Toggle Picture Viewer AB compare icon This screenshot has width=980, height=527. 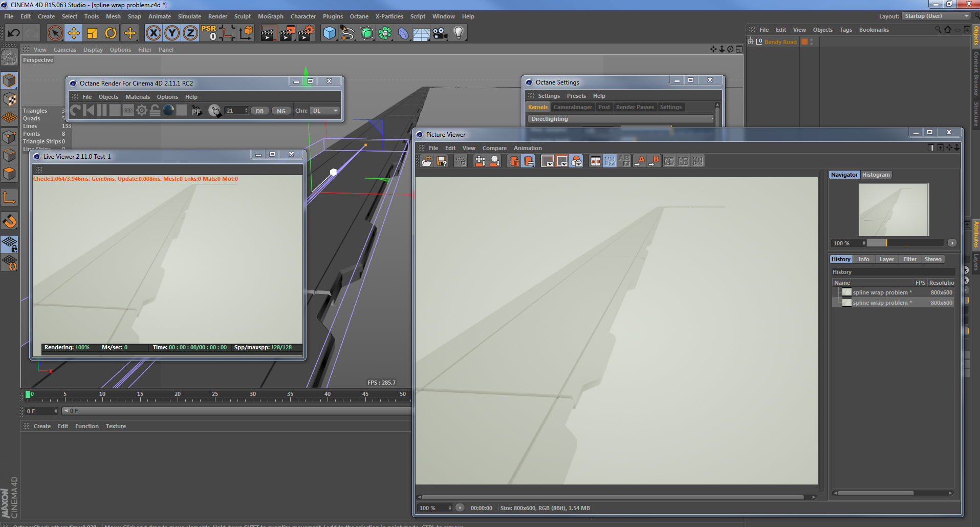pyautogui.click(x=596, y=161)
